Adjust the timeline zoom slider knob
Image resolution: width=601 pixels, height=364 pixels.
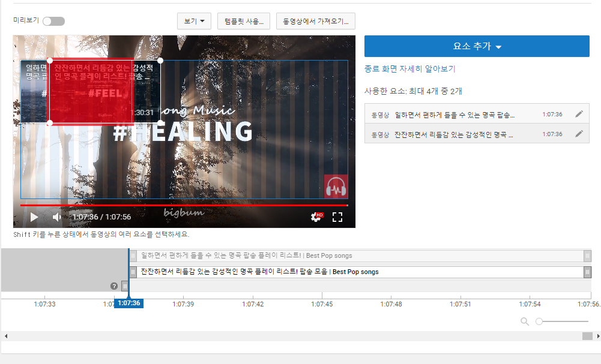coord(539,321)
